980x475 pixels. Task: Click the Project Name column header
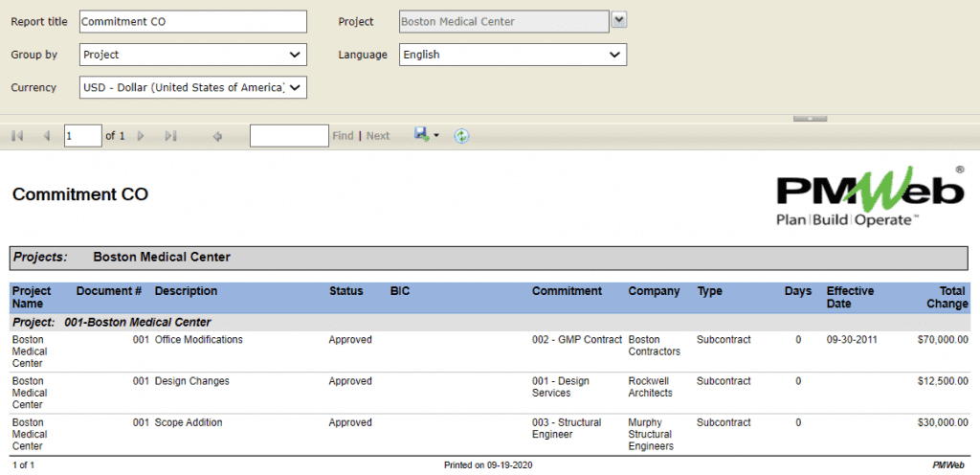coord(32,298)
